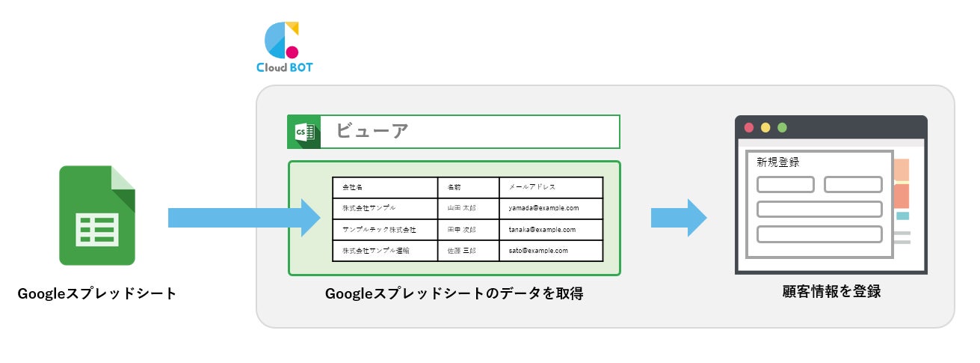Viewport: 980px width, 363px height.
Task: Click the bottom wide field in 新規登録 form
Action: click(819, 234)
